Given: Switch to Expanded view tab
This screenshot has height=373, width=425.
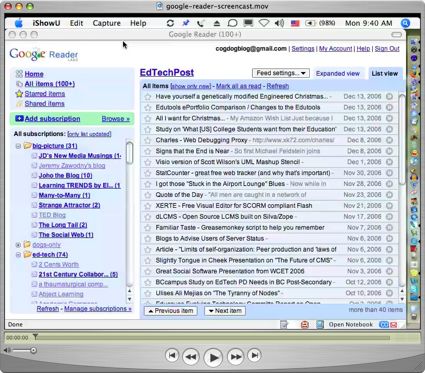Looking at the screenshot, I should click(x=338, y=74).
